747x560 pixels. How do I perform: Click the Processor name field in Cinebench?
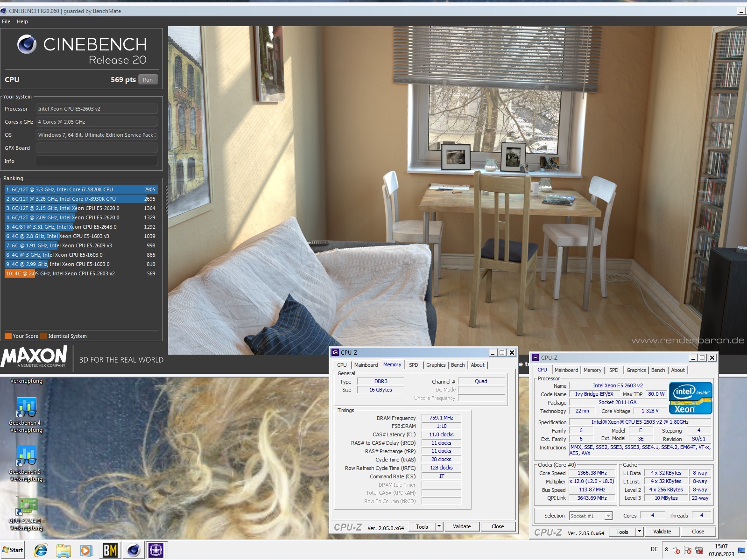click(97, 109)
